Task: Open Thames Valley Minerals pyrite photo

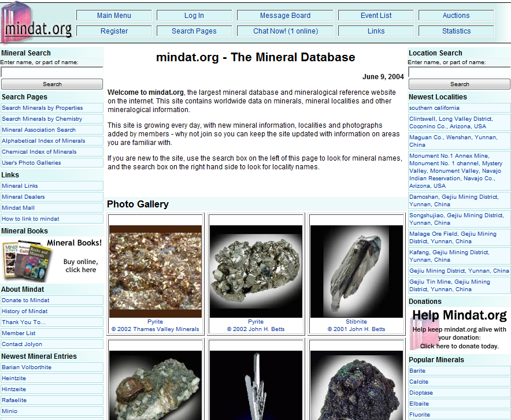Action: (x=155, y=271)
